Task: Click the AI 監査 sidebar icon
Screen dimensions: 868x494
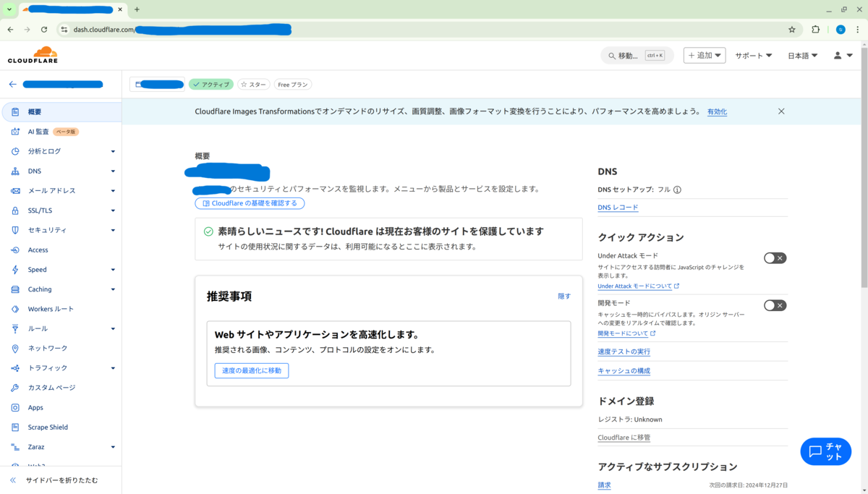Action: pos(15,132)
